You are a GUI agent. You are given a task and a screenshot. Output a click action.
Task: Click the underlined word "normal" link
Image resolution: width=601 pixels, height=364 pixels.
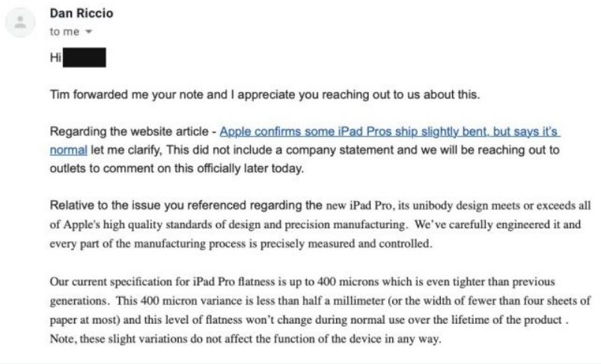coord(69,150)
